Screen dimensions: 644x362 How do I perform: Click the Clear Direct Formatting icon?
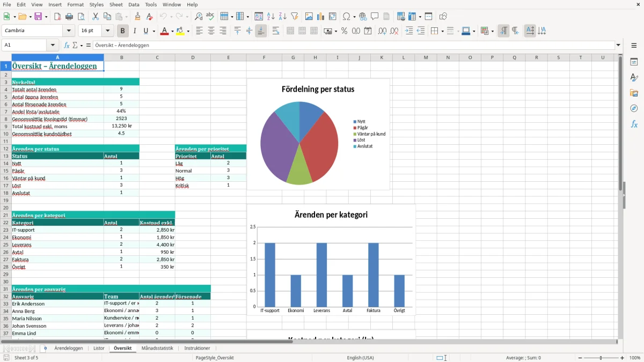tap(149, 17)
